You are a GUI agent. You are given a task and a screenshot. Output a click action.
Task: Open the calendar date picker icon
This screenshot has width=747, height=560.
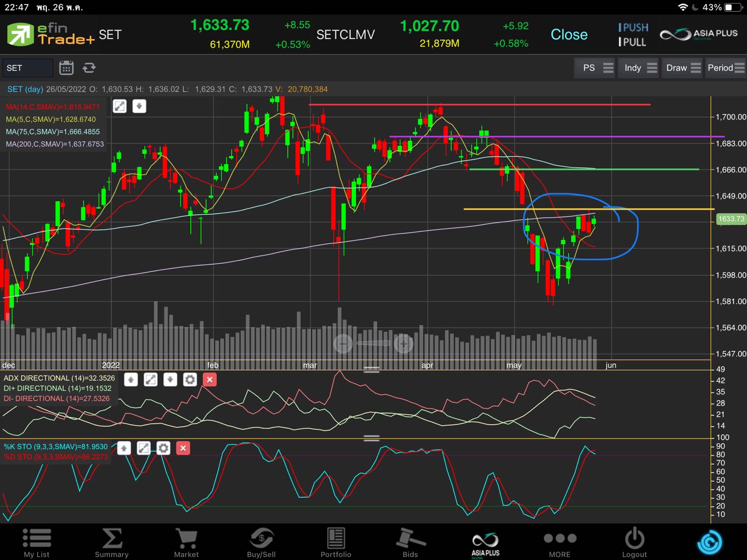[66, 68]
